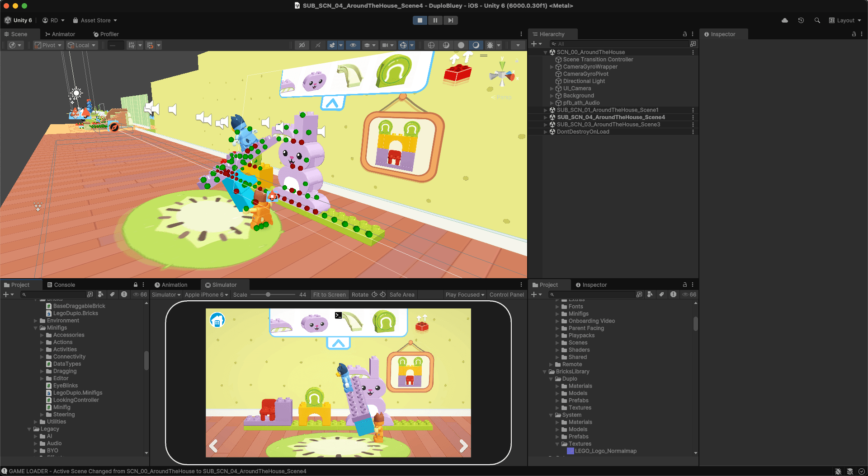Open Unity cloud services icon

click(x=785, y=20)
